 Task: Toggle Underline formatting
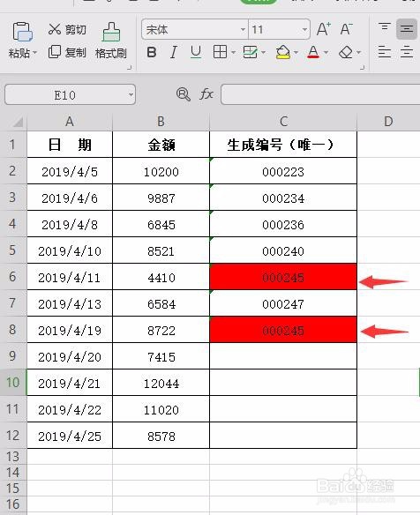pyautogui.click(x=196, y=52)
